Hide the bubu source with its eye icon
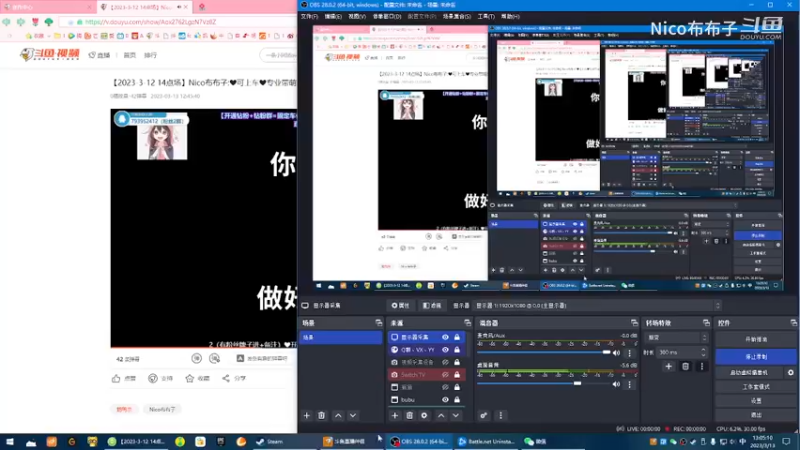Screen dimensions: 800x450 445,400
